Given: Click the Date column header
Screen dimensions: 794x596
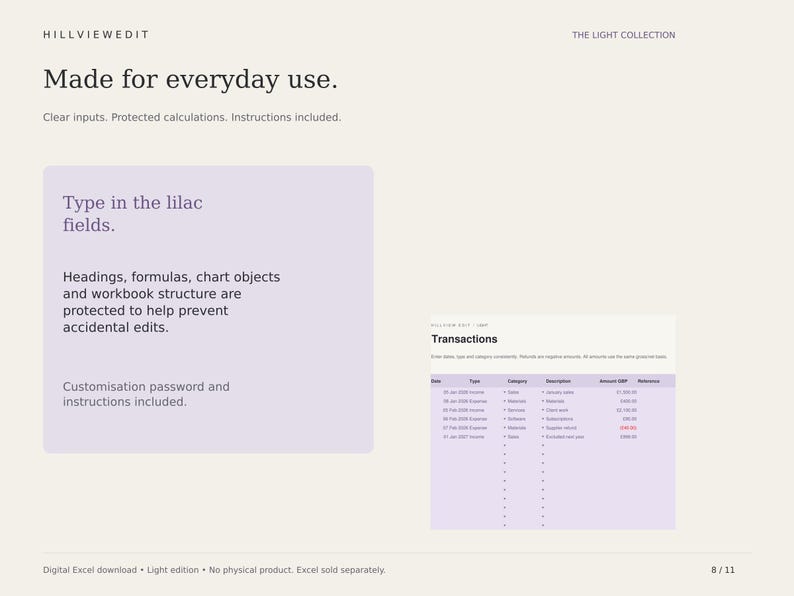Looking at the screenshot, I should click(x=436, y=381).
